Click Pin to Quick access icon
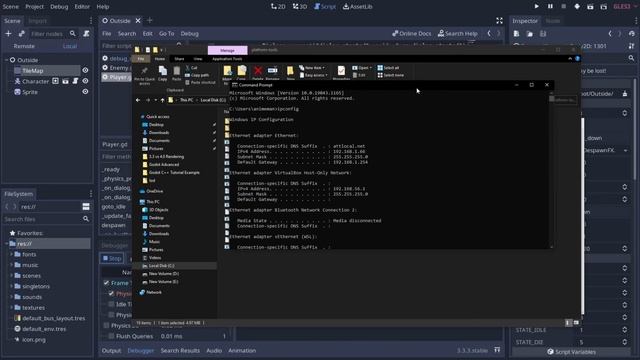This screenshot has height=360, width=640. (144, 71)
